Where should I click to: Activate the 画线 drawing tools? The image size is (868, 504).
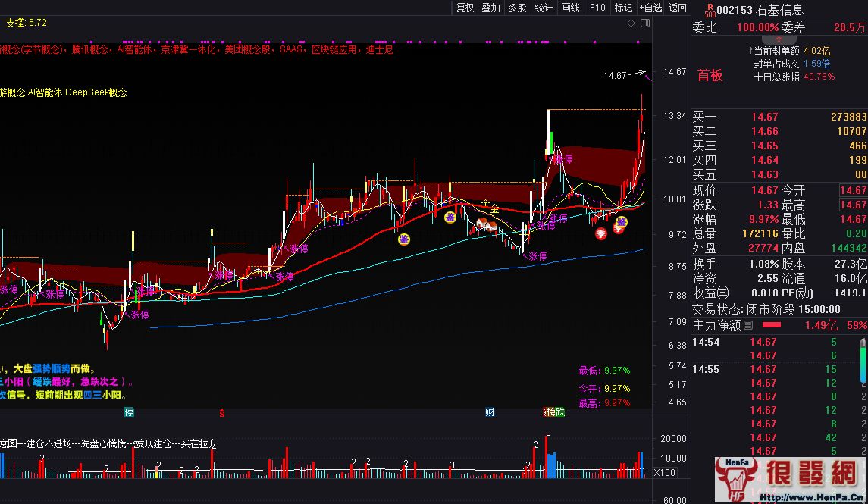[570, 8]
